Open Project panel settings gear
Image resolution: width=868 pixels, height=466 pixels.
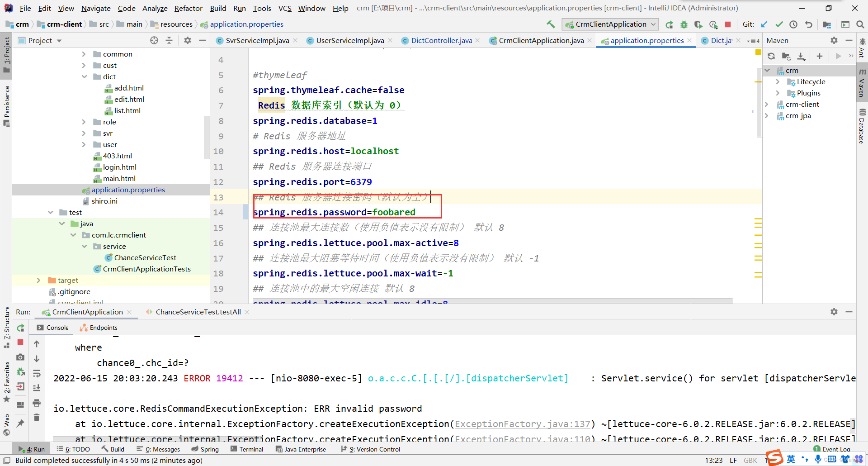(x=188, y=40)
